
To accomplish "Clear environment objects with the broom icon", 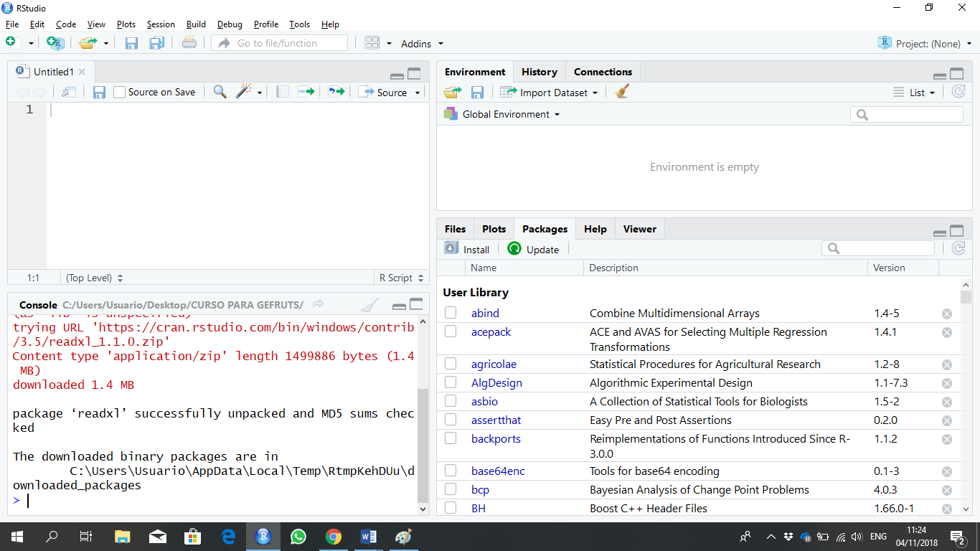I will point(623,91).
